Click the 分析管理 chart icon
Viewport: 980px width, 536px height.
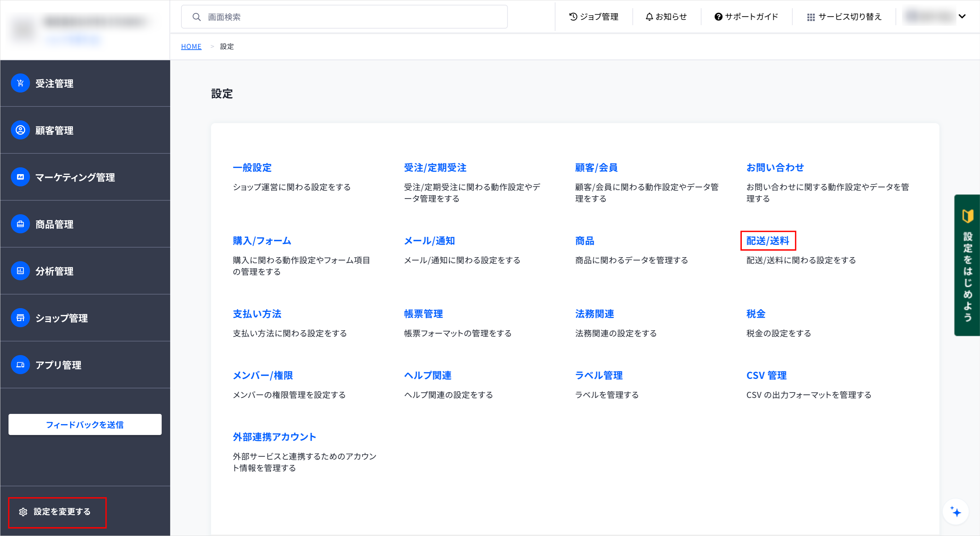20,271
